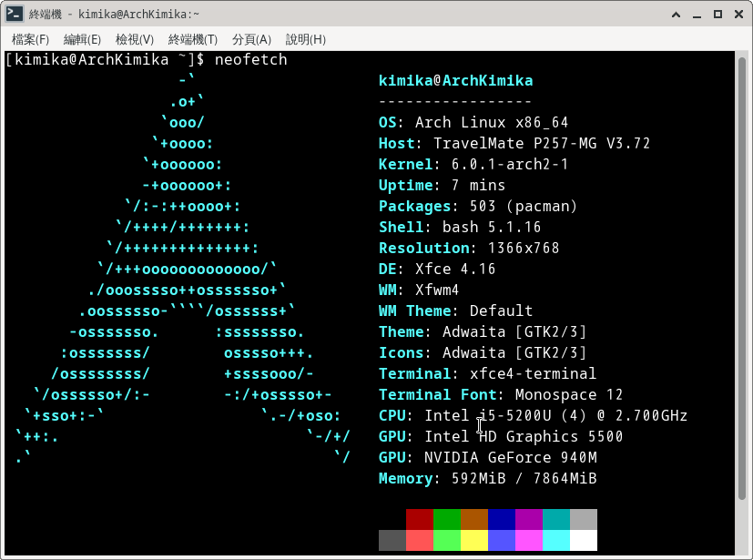
Task: Open the 檢視(V) menu
Action: 135,39
